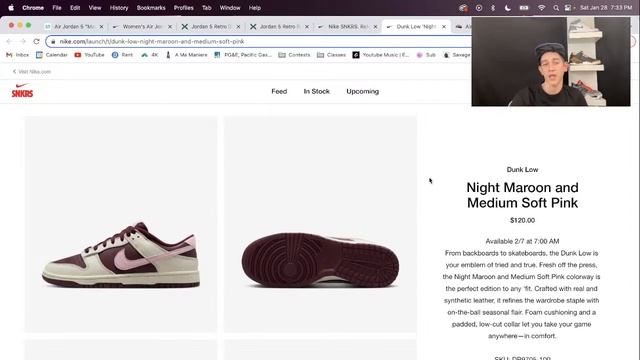Go back with the browser back arrow
Screen dimensions: 640x360
tap(9, 41)
